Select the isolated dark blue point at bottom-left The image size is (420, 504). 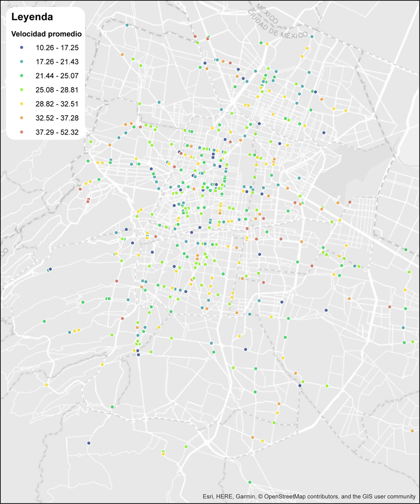(x=89, y=443)
